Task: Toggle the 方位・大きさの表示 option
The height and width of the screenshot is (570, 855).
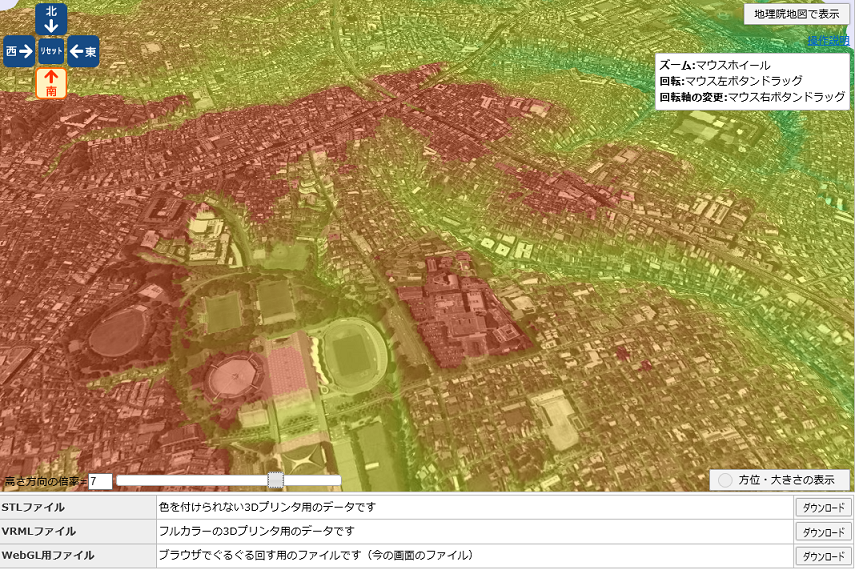Action: (x=779, y=480)
